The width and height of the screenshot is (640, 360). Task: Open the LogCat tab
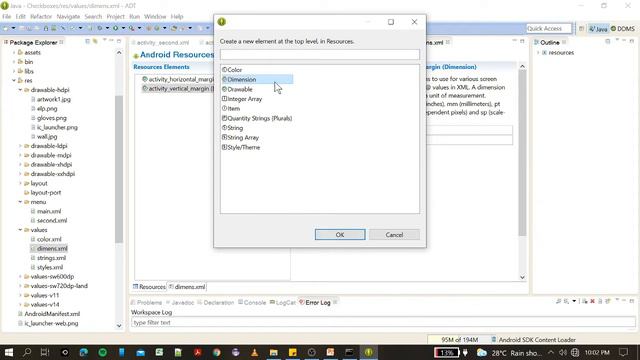coord(282,302)
